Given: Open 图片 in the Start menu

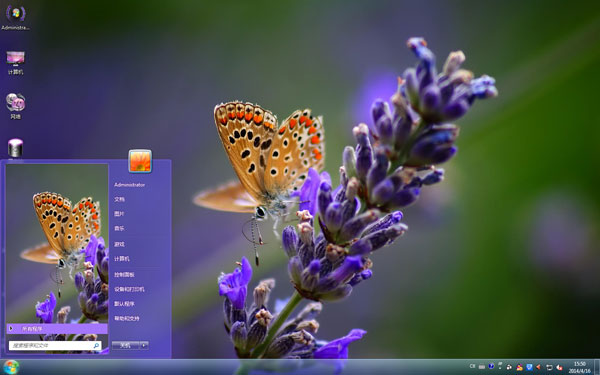Looking at the screenshot, I should tap(119, 214).
